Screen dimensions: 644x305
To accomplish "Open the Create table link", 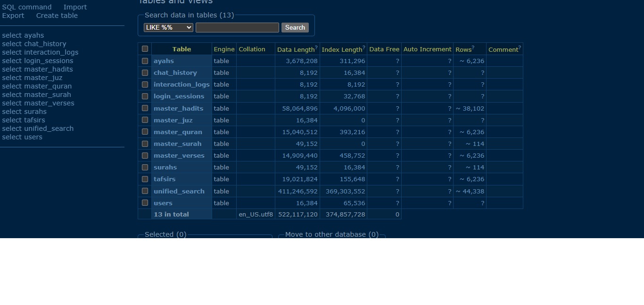I will point(57,16).
